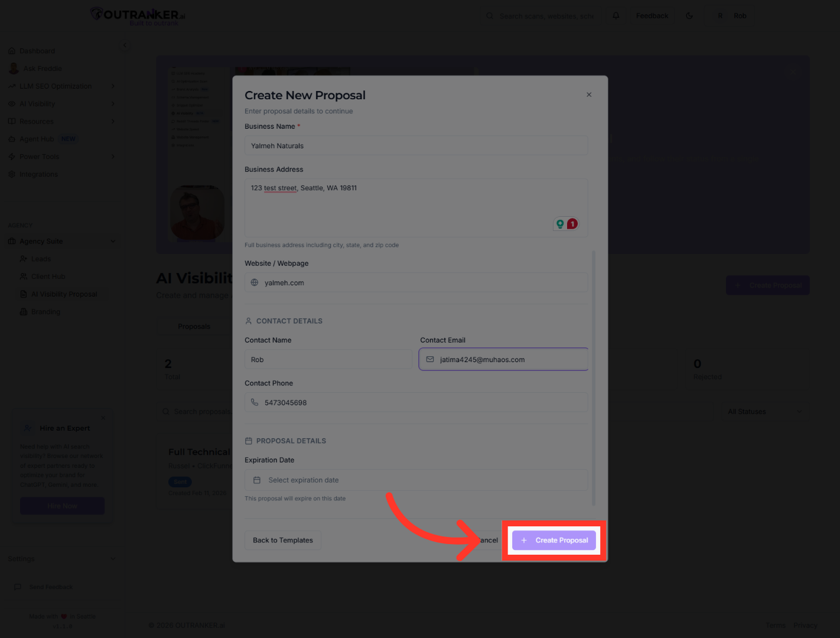Viewport: 840px width, 638px height.
Task: Click the AI Visibility eye icon
Action: click(x=12, y=104)
